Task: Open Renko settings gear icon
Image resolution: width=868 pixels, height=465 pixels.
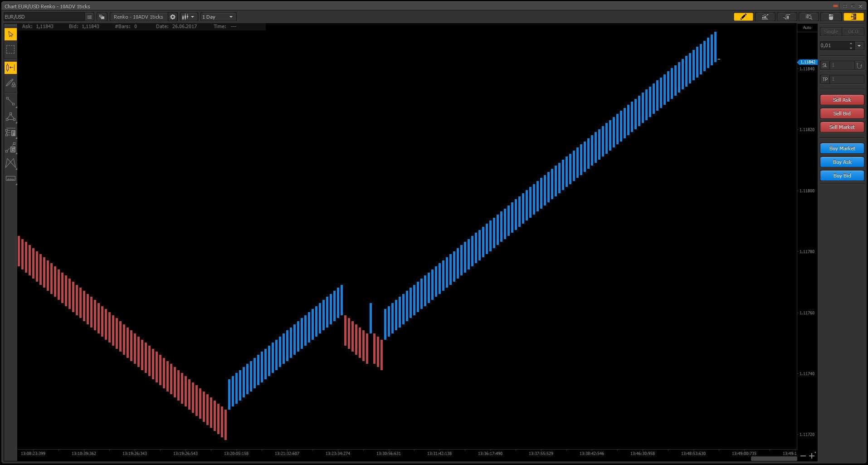Action: tap(173, 17)
